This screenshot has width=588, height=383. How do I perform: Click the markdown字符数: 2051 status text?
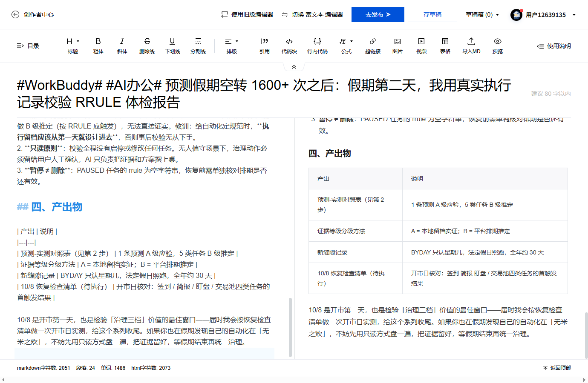click(x=43, y=368)
